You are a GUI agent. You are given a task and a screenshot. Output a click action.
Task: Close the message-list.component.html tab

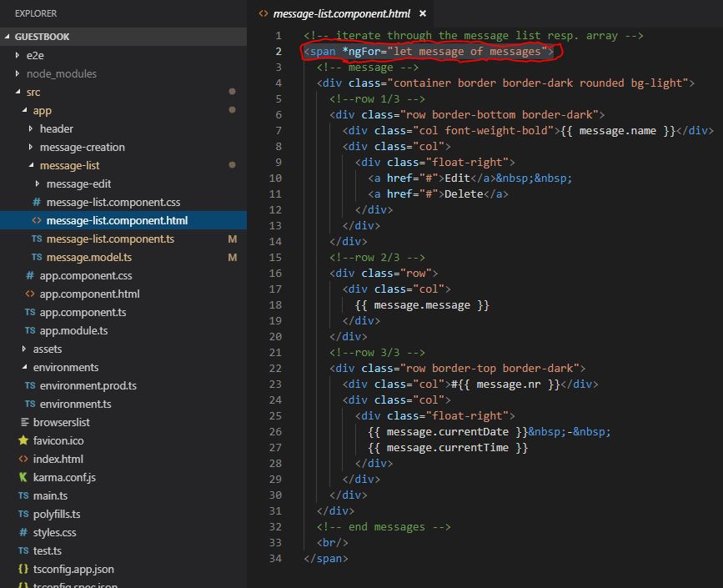click(422, 13)
